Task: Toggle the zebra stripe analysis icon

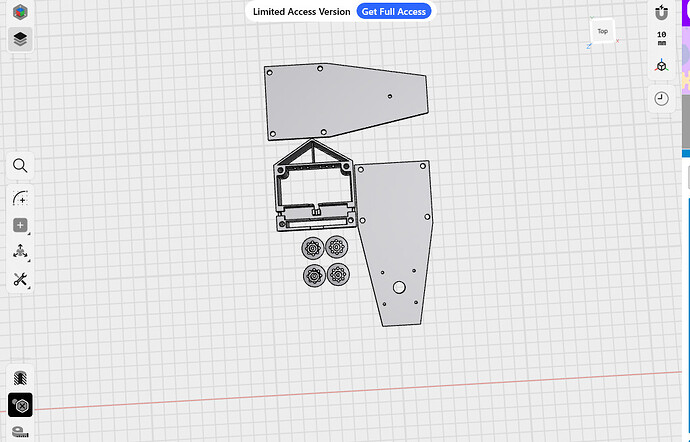Action: pyautogui.click(x=20, y=378)
